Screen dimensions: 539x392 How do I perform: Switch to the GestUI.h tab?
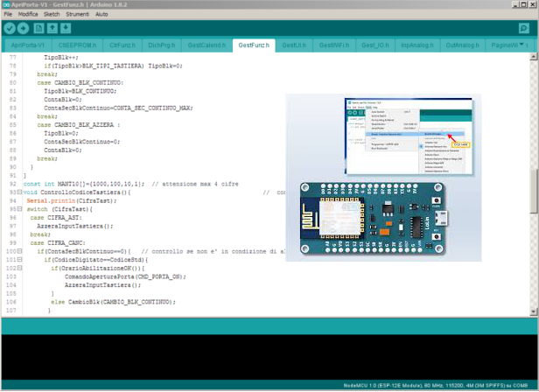coord(294,45)
